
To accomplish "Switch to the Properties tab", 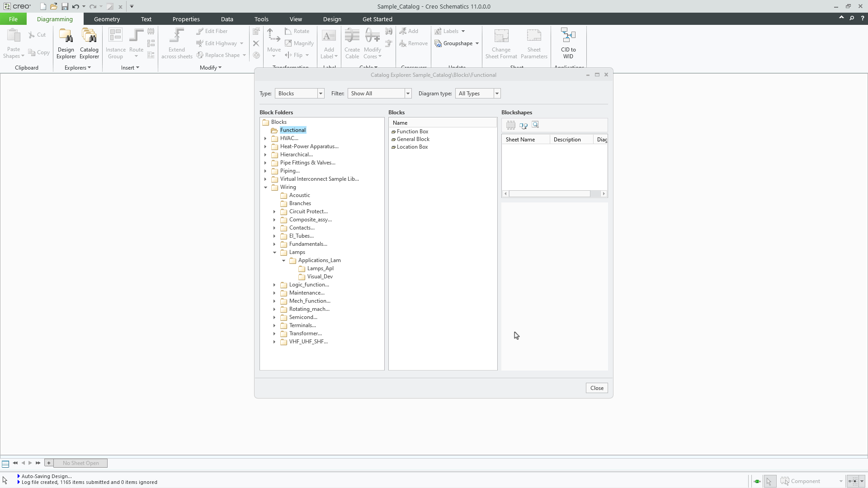I will pyautogui.click(x=186, y=19).
